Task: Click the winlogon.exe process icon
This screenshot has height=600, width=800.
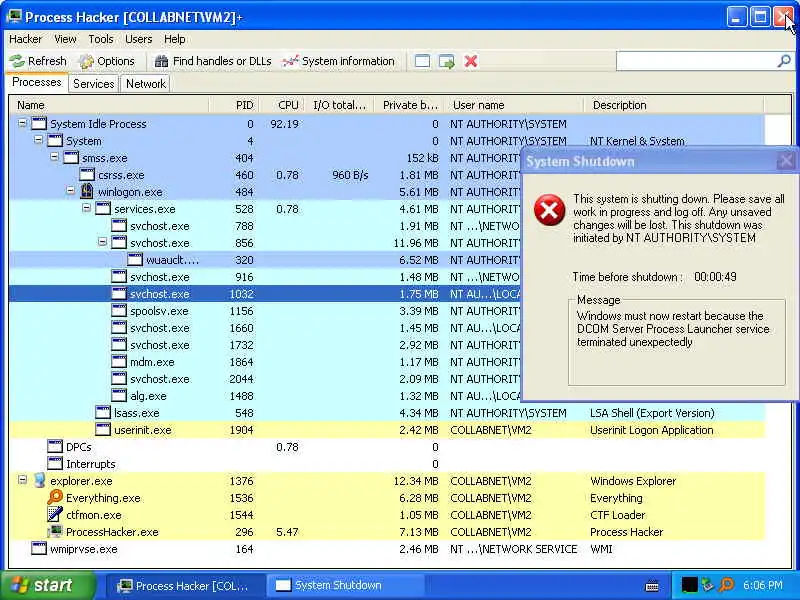Action: 87,191
